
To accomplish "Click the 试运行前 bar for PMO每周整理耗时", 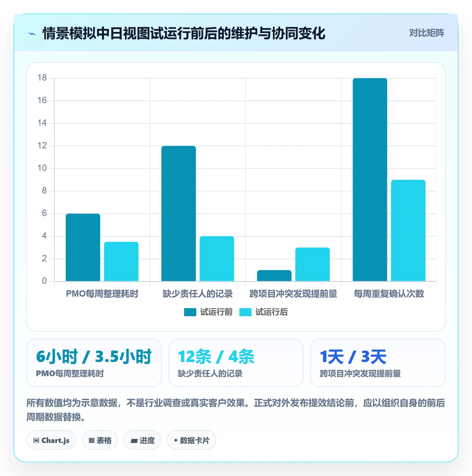I will [83, 247].
